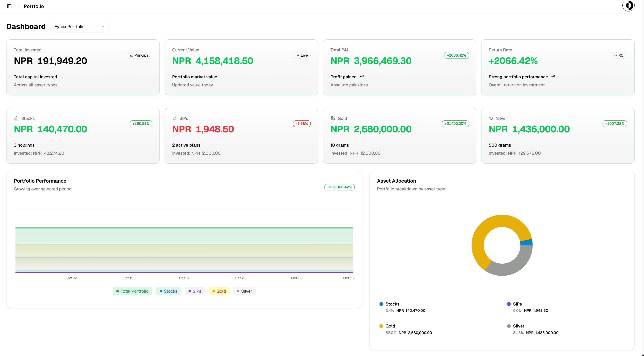Toggle the Total Portfolio series in the legend
The width and height of the screenshot is (644, 356).
[x=132, y=291]
